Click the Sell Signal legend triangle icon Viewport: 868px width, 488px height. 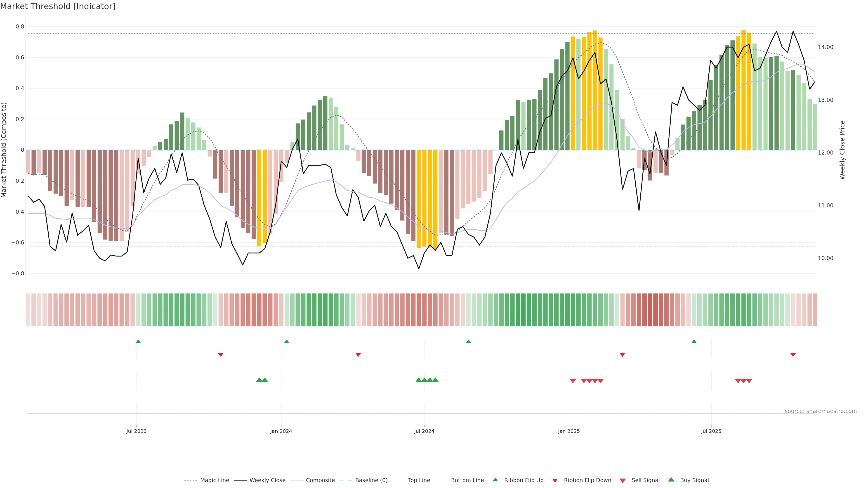(x=622, y=480)
